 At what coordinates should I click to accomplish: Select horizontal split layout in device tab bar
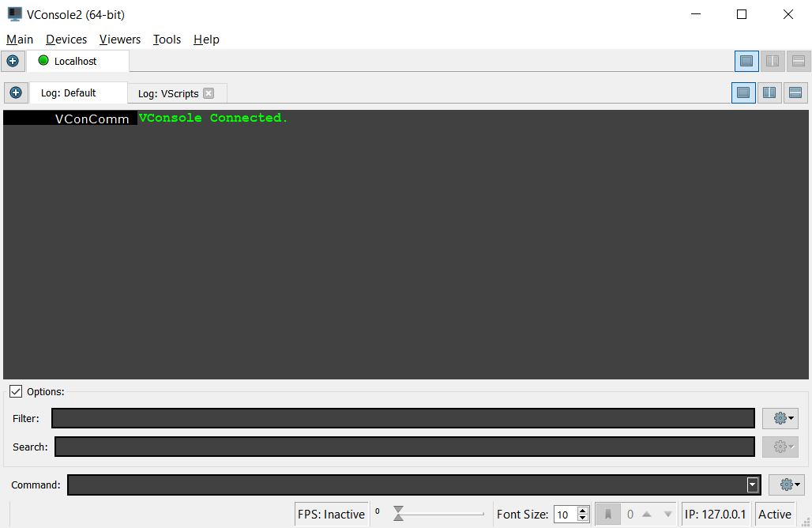pyautogui.click(x=798, y=61)
